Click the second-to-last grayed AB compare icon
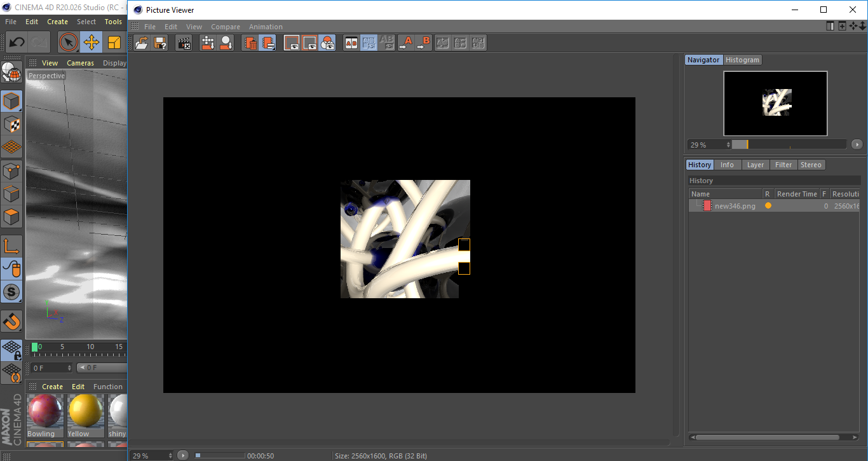The image size is (868, 461). (461, 43)
